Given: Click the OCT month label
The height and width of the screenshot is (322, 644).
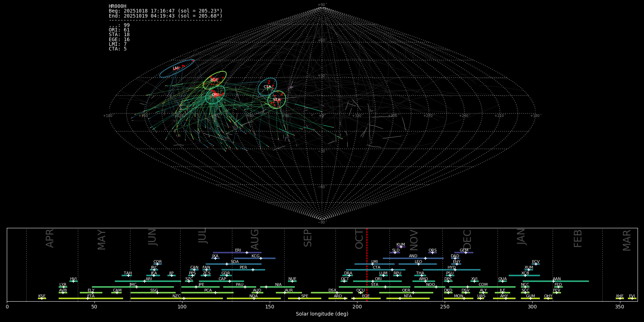Looking at the screenshot, I should pyautogui.click(x=360, y=239).
